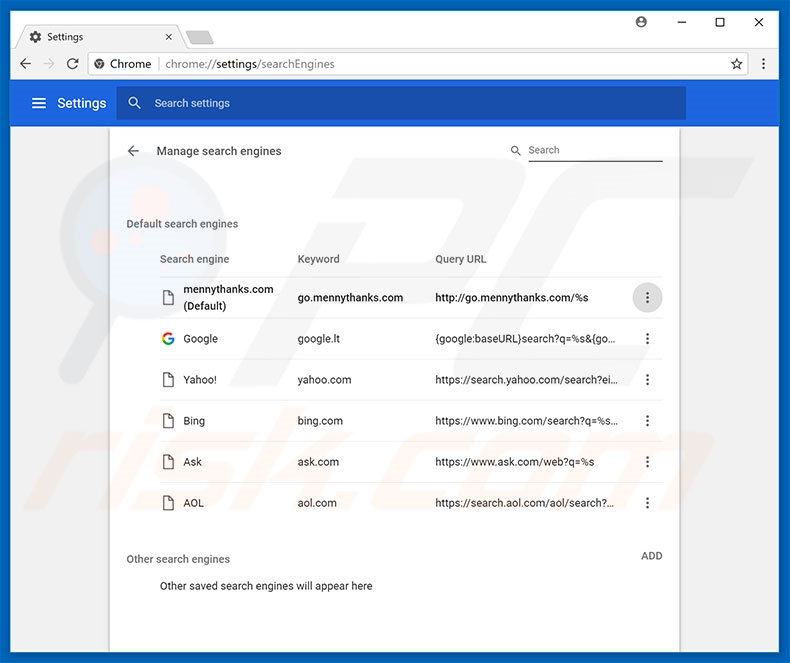Open a new tab next to Settings
Screen dimensions: 790x663
point(199,38)
